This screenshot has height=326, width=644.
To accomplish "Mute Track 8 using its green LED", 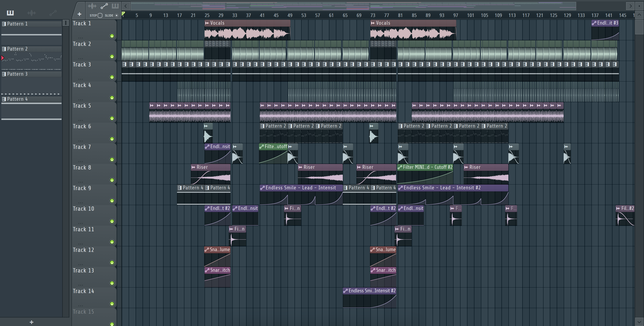I will click(112, 180).
